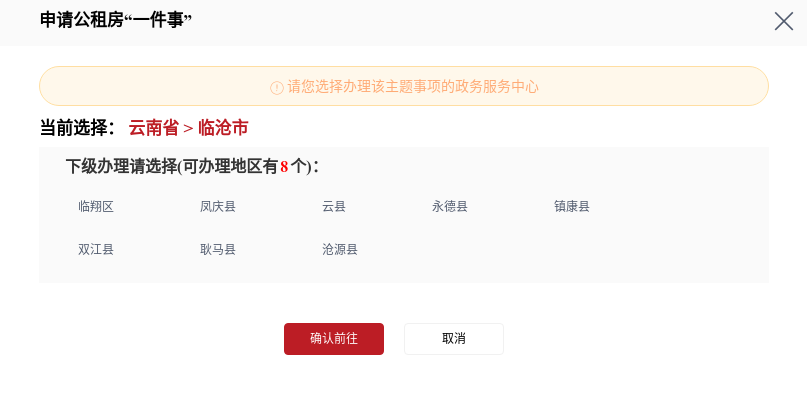This screenshot has width=807, height=393.
Task: Choose 云县 from the district list
Action: [x=334, y=207]
